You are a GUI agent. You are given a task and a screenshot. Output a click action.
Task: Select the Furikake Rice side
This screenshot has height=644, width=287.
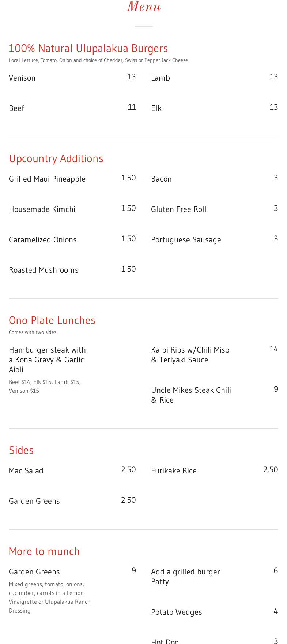point(174,471)
